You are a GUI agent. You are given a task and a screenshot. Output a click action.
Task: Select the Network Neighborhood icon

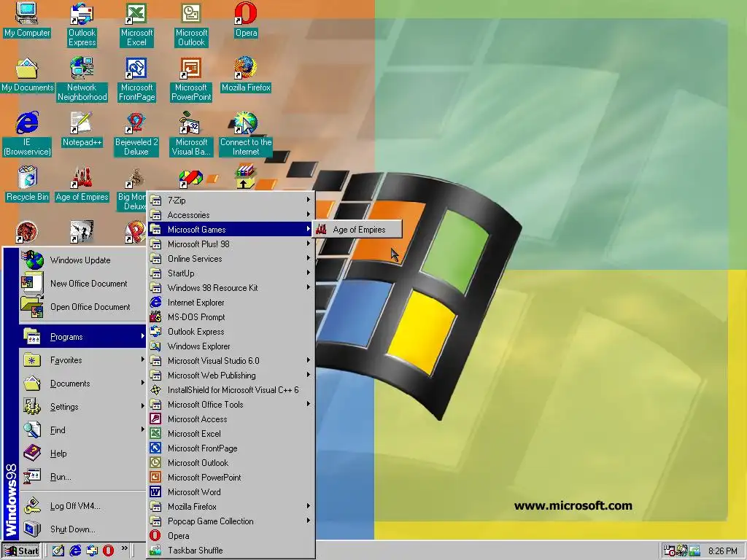point(82,79)
